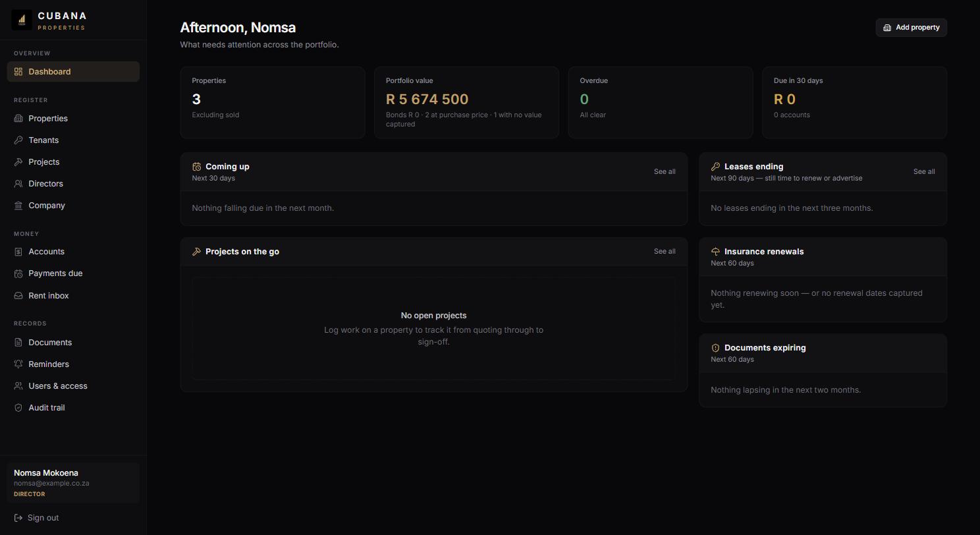The image size is (980, 535).
Task: Open the Audit trail page
Action: [73, 408]
